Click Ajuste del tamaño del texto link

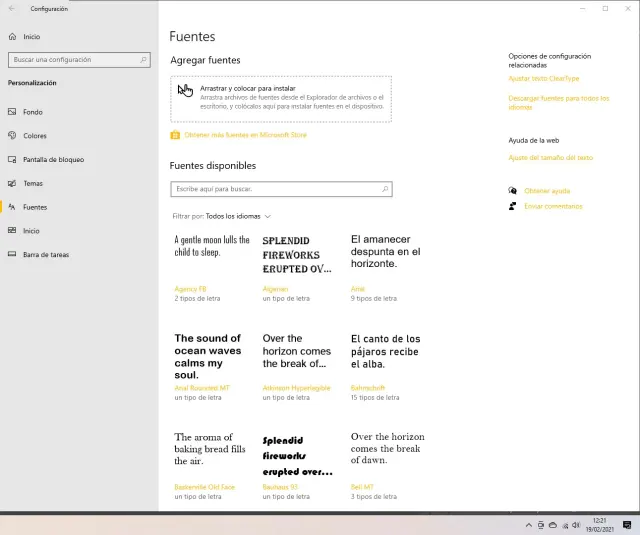[550, 158]
